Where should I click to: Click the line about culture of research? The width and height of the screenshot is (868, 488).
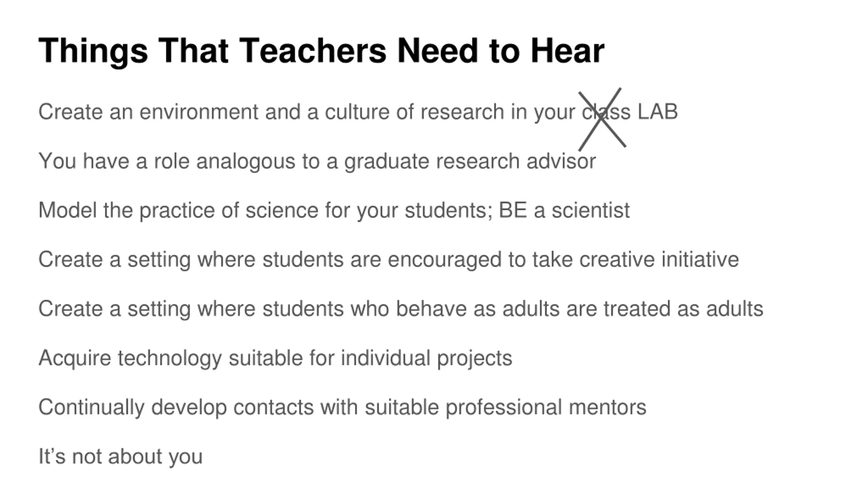coord(358,112)
